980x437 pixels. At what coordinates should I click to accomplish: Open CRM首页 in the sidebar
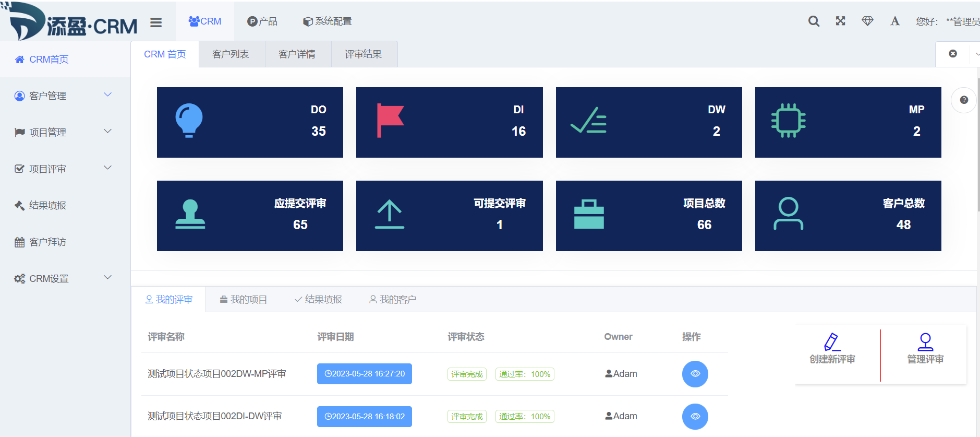(65, 59)
